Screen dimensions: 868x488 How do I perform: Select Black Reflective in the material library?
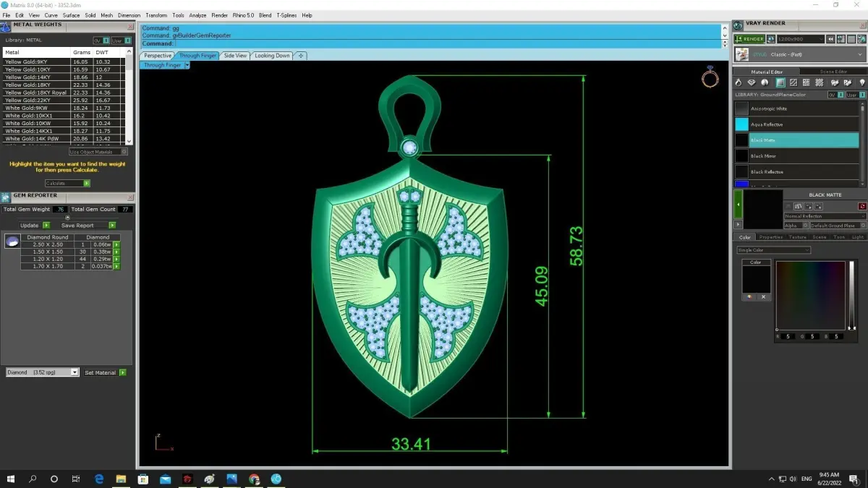pyautogui.click(x=796, y=172)
